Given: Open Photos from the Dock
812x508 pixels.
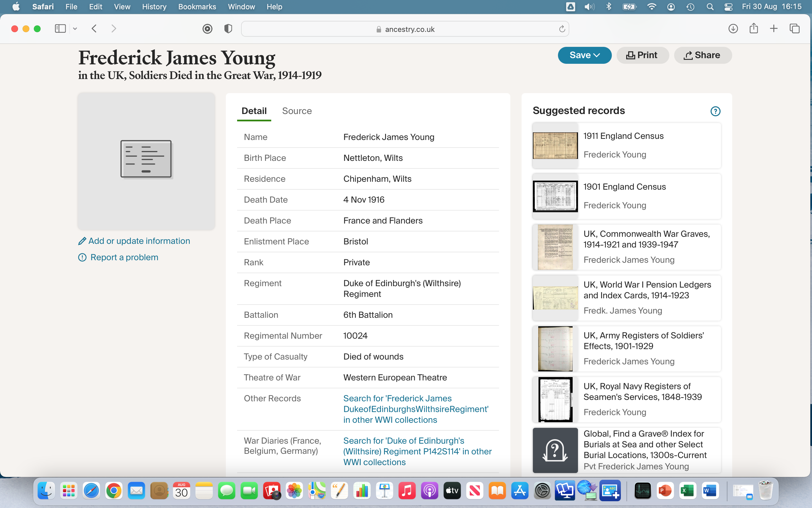Looking at the screenshot, I should 294,491.
